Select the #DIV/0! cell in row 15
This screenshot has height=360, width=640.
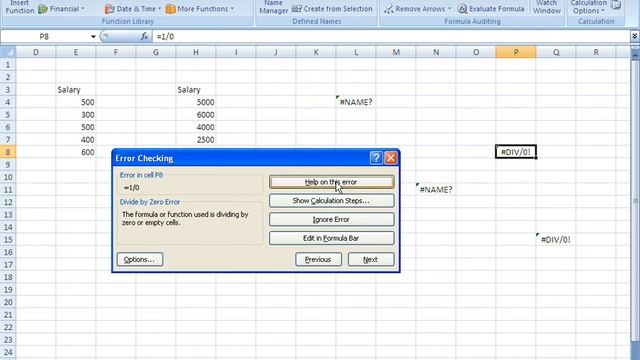(x=556, y=240)
